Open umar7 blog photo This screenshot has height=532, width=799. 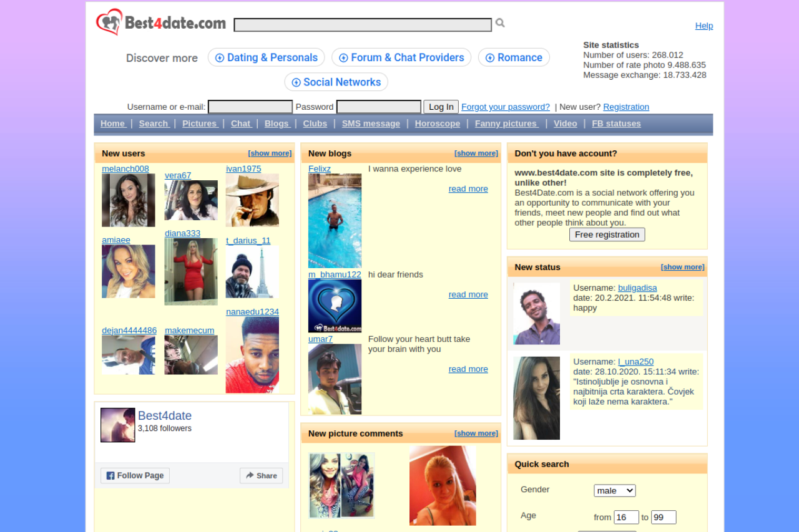pyautogui.click(x=335, y=379)
